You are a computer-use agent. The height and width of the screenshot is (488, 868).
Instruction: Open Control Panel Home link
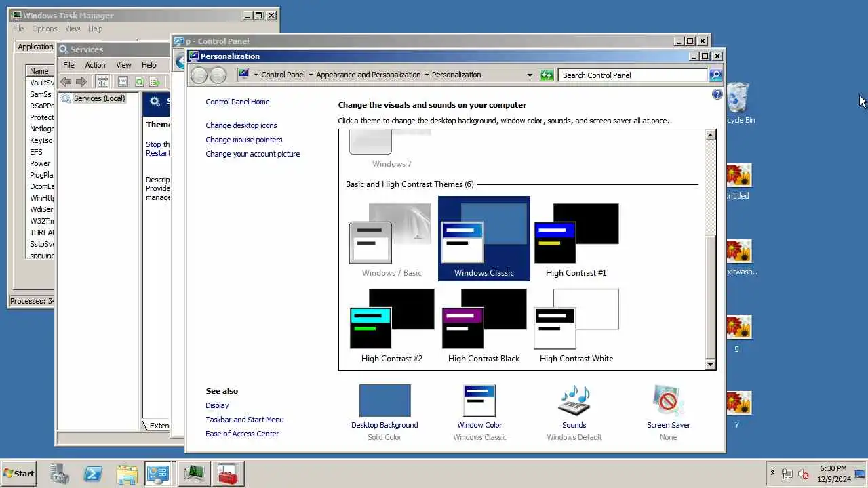[x=237, y=102]
